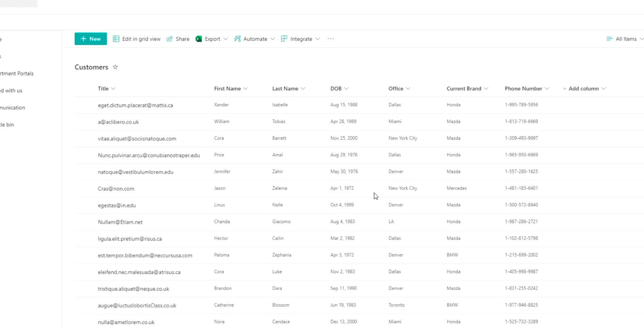This screenshot has height=328, width=644.
Task: Expand the Export dropdown arrow
Action: pos(225,39)
